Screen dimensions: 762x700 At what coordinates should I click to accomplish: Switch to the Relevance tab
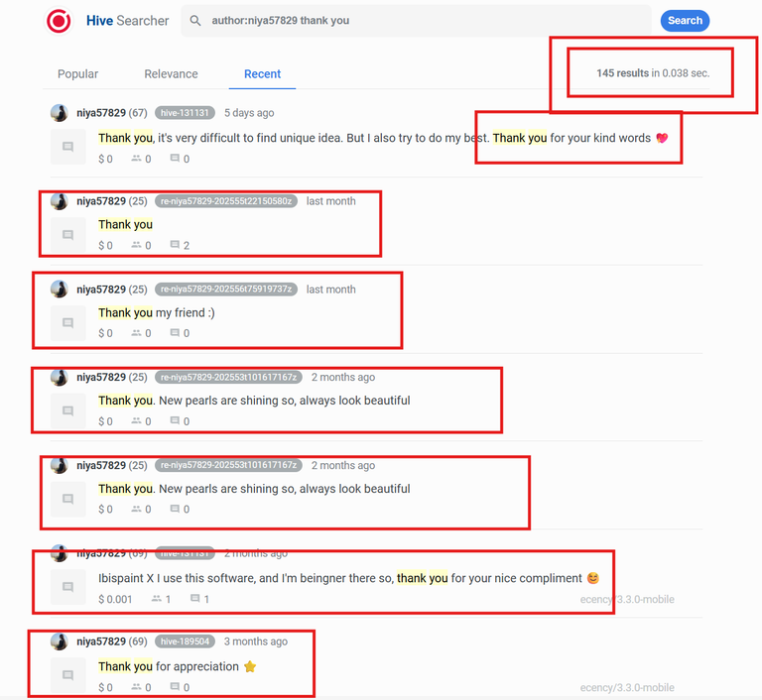(x=171, y=73)
